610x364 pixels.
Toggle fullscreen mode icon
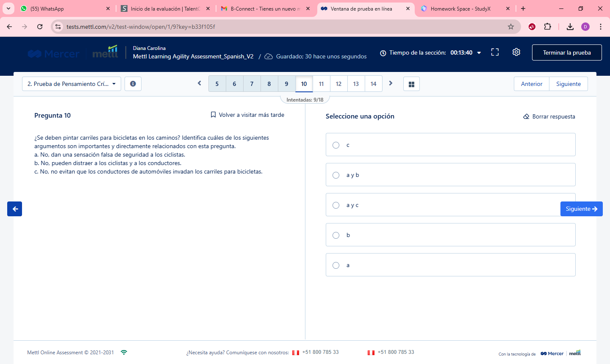pos(495,52)
